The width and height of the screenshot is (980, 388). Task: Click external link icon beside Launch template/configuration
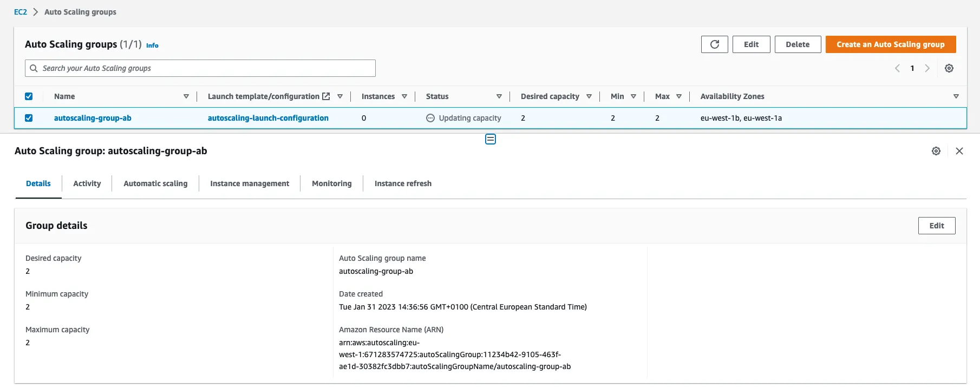click(x=326, y=96)
